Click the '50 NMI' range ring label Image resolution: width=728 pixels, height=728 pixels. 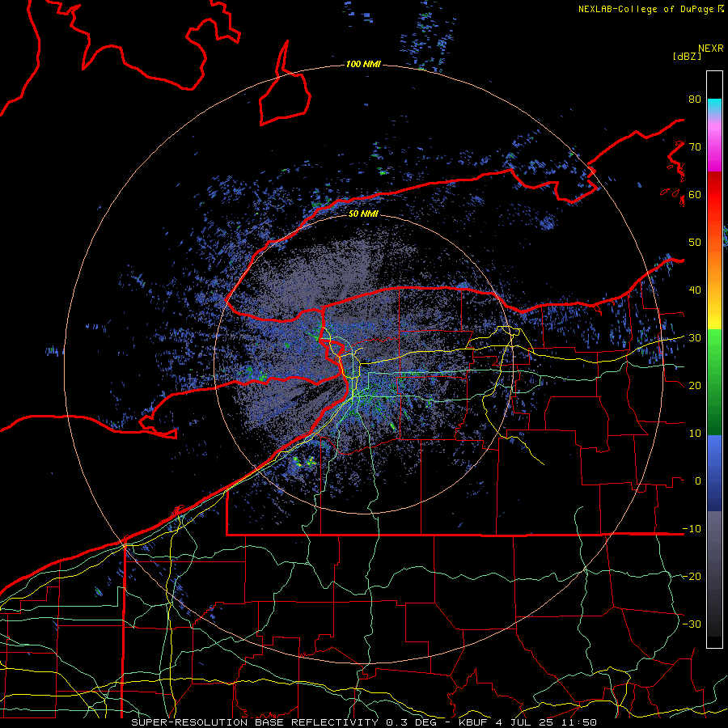pyautogui.click(x=363, y=214)
